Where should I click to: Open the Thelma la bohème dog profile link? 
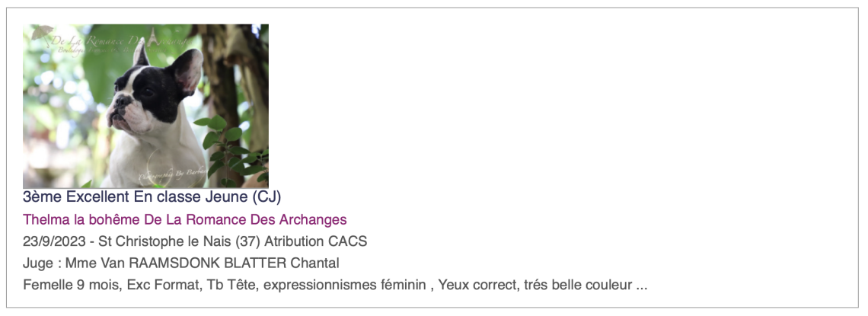(185, 220)
